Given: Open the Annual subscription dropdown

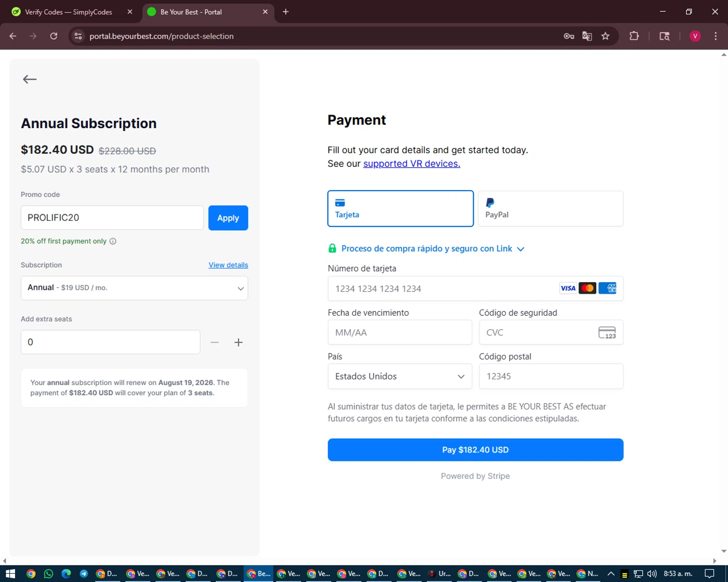Looking at the screenshot, I should [x=134, y=288].
